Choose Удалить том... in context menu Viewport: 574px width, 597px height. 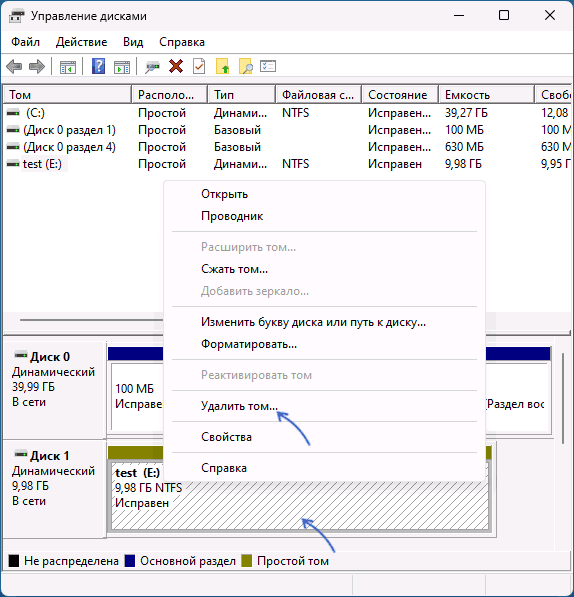[324, 406]
